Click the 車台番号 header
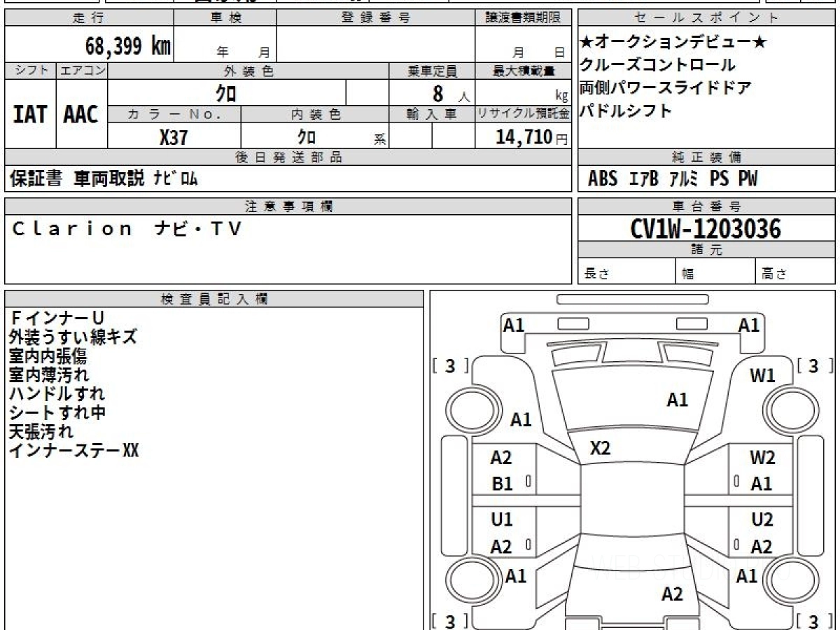 tap(706, 206)
